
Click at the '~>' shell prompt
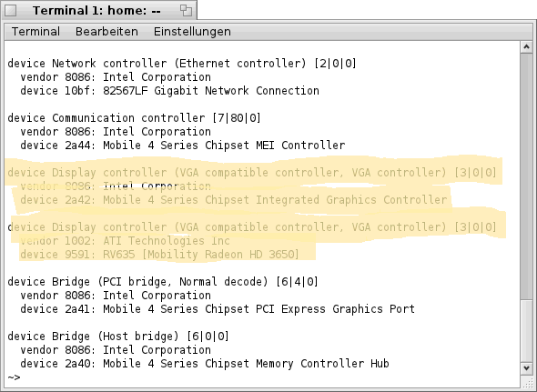coord(14,377)
